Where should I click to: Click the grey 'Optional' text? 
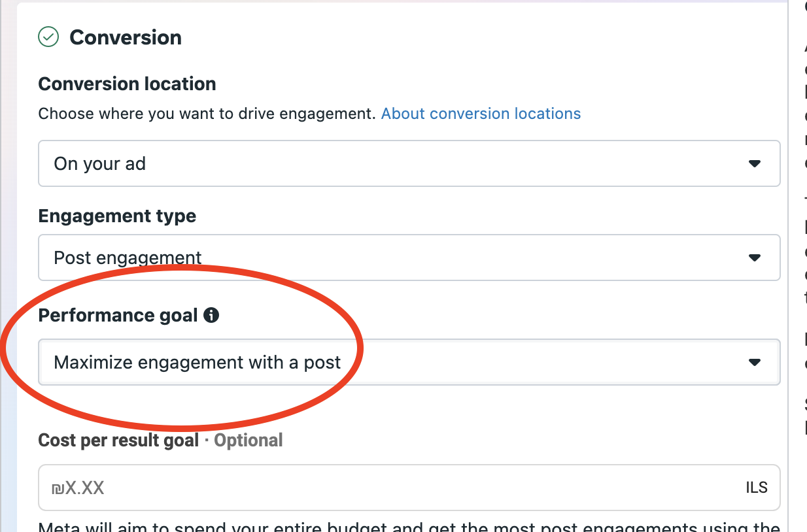point(249,441)
